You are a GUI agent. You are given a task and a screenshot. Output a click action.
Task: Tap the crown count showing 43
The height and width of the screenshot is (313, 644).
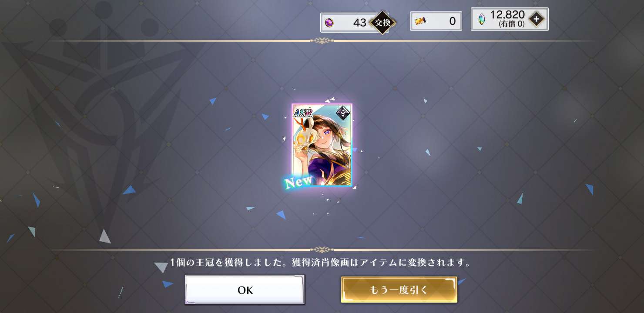(x=360, y=23)
